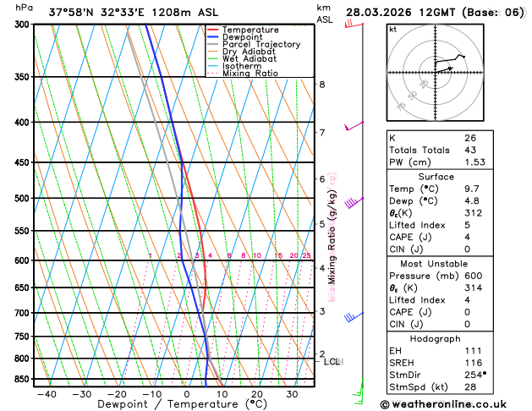Viewport: 532px width, 411px height.
Task: Click the 'CAPE (J)' label in the Surface section
Action: tap(410, 238)
